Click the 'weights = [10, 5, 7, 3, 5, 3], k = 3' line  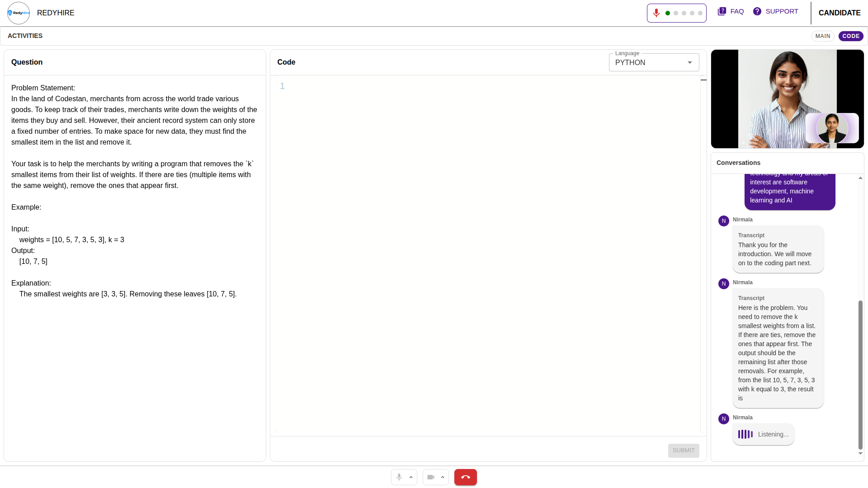click(x=72, y=240)
